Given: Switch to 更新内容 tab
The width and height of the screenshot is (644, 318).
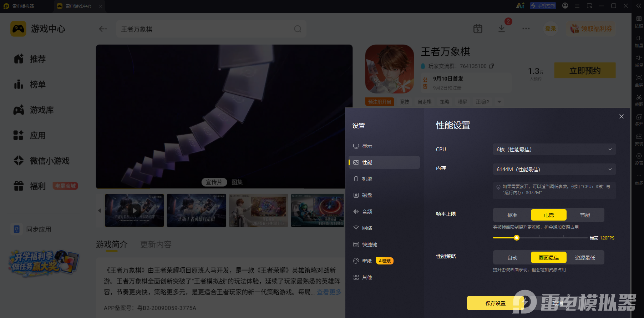Looking at the screenshot, I should [156, 244].
